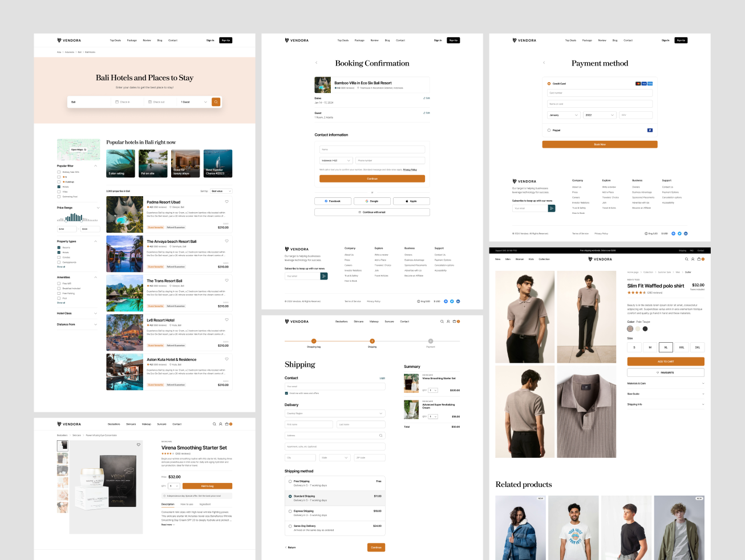
Task: Click the Visa card icon beside Credit Card
Action: click(x=645, y=83)
